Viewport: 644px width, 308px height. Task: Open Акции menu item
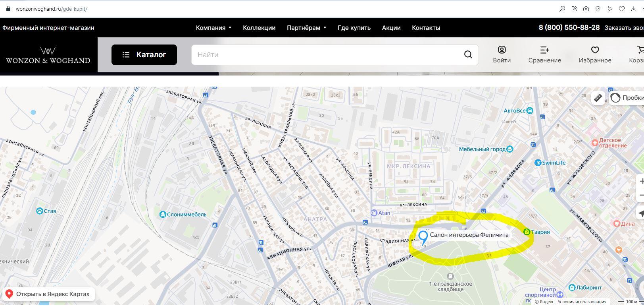(391, 28)
